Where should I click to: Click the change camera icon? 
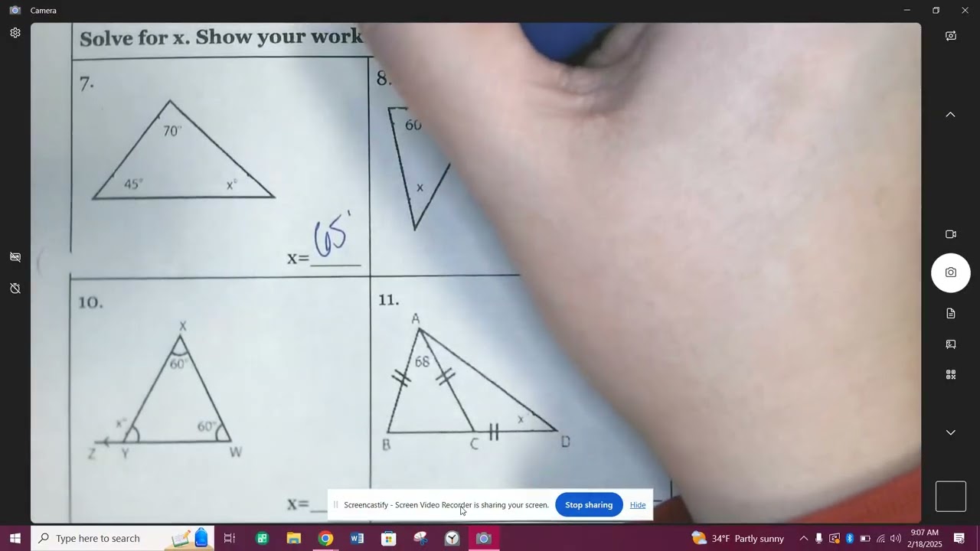click(x=951, y=36)
